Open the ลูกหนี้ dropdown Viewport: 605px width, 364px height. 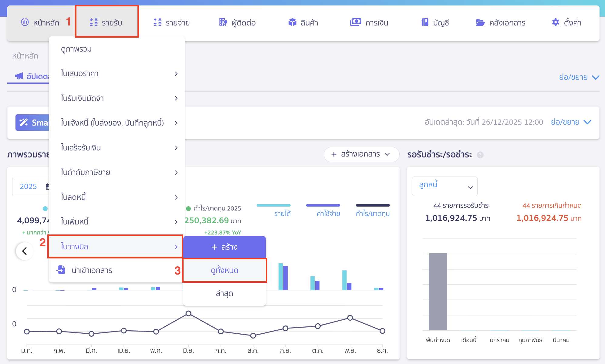(x=444, y=186)
